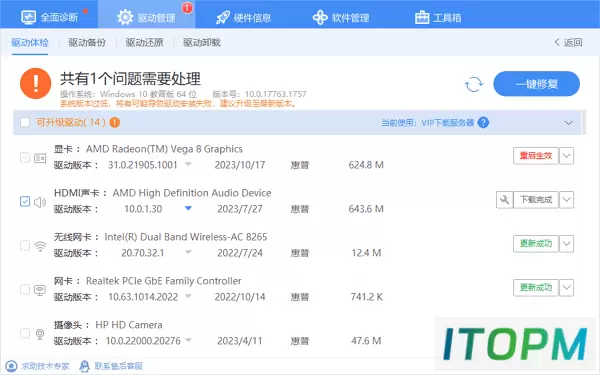Screen dimensions: 600x375
Task: Click the 624.8 M size value
Action: 366,165
